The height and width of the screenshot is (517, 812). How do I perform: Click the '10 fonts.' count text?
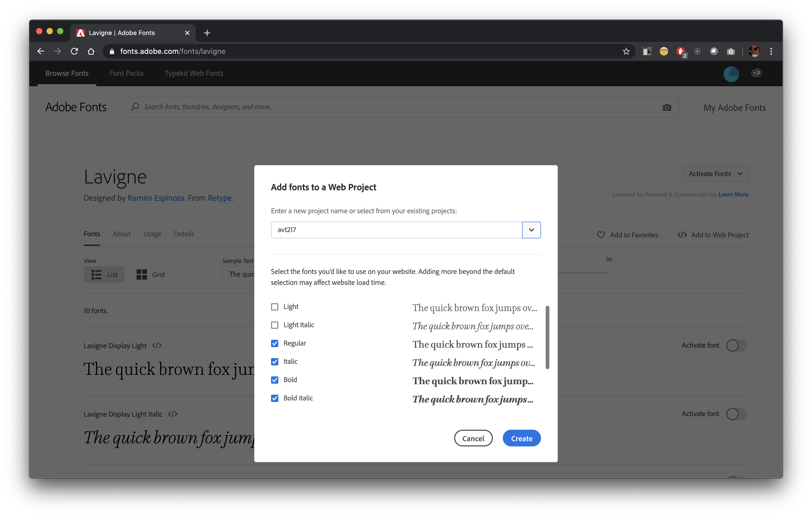tap(96, 311)
